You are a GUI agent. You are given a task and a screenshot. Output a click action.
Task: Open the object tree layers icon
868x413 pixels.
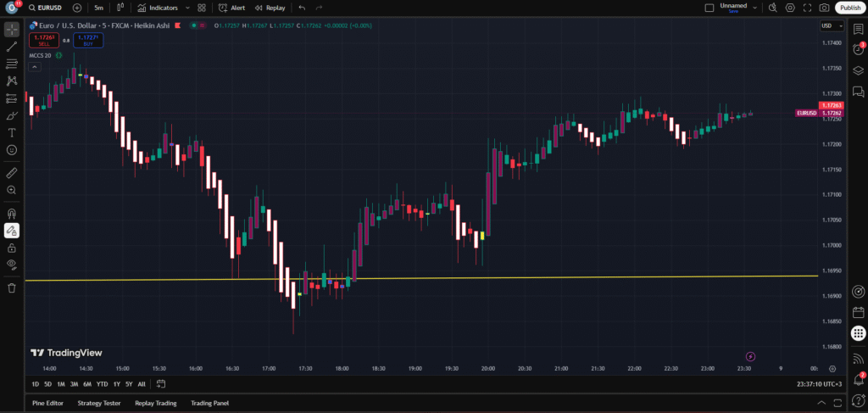pos(858,70)
